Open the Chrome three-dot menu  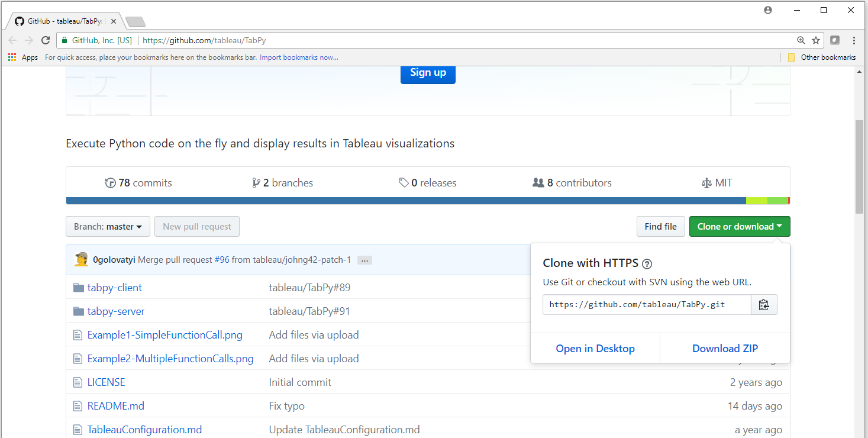854,40
